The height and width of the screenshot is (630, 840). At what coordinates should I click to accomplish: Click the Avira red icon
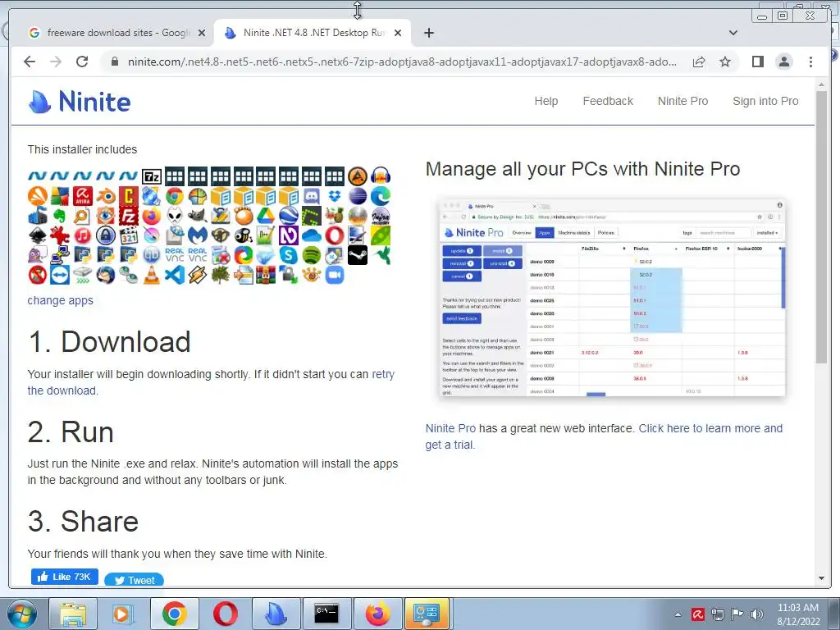[83, 197]
